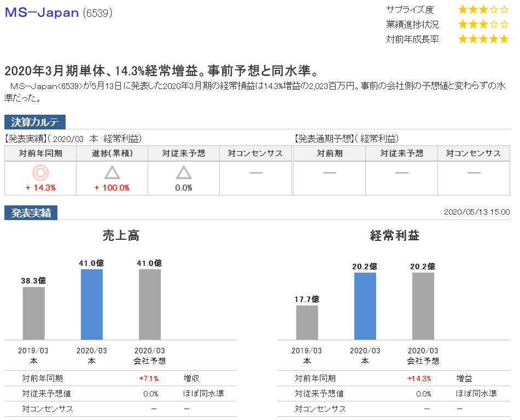Click the +14.3% value in profit table
Screen dimensions: 520x420
419,378
